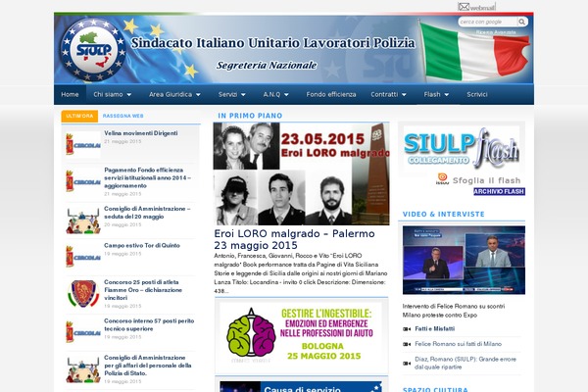Click the camera icon beside Diaz, Romano (SIULP)
588x392 pixels.
(x=407, y=364)
